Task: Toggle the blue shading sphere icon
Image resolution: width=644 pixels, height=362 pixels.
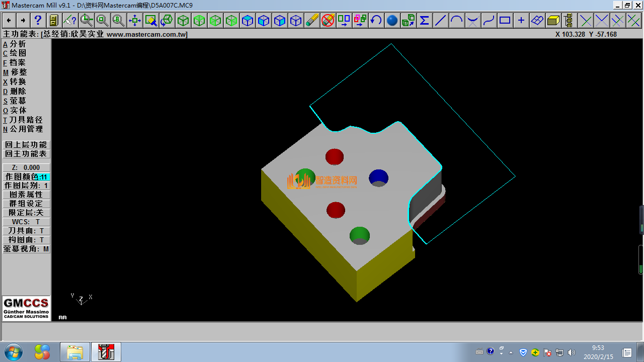Action: (x=392, y=21)
